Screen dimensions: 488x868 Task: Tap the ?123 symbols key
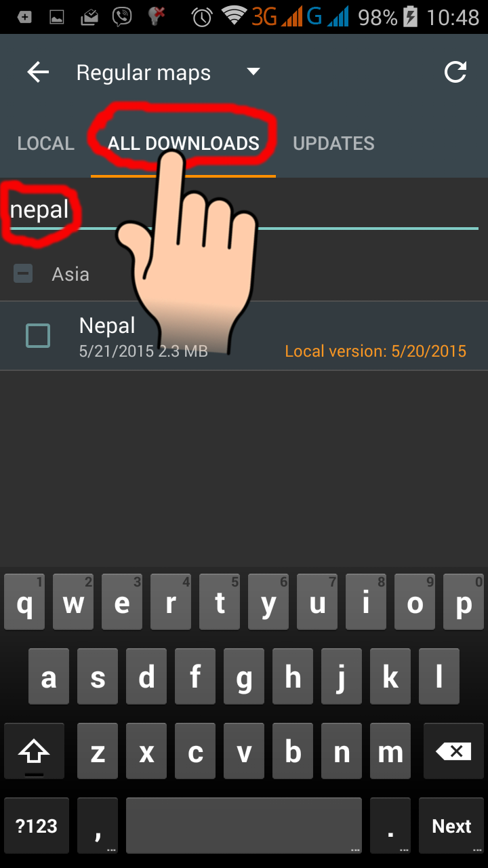tap(37, 826)
